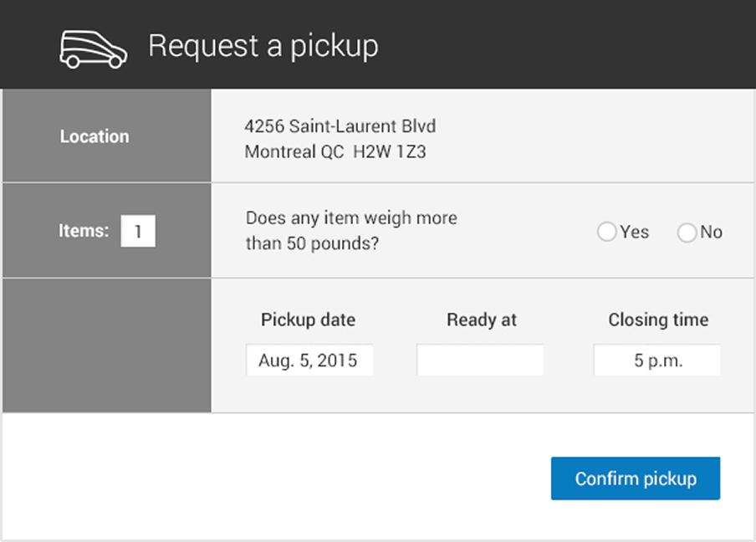Click the dark header bar
Image resolution: width=756 pixels, height=542 pixels.
544,42
